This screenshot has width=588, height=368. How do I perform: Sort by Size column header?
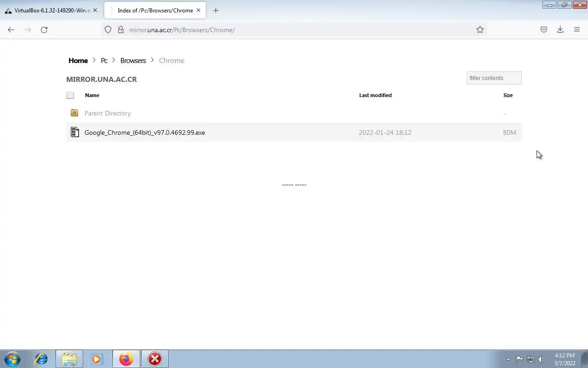508,95
